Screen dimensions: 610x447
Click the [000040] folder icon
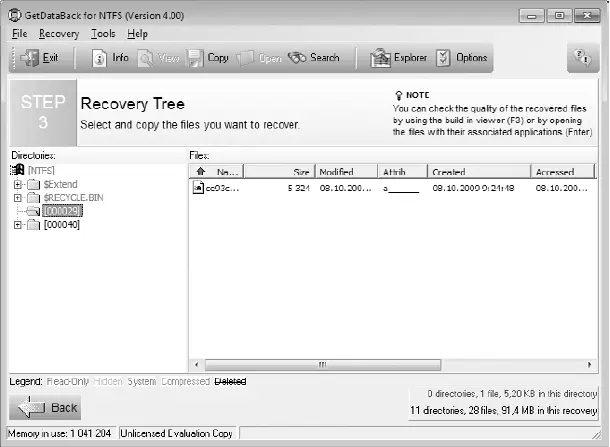[x=33, y=224]
